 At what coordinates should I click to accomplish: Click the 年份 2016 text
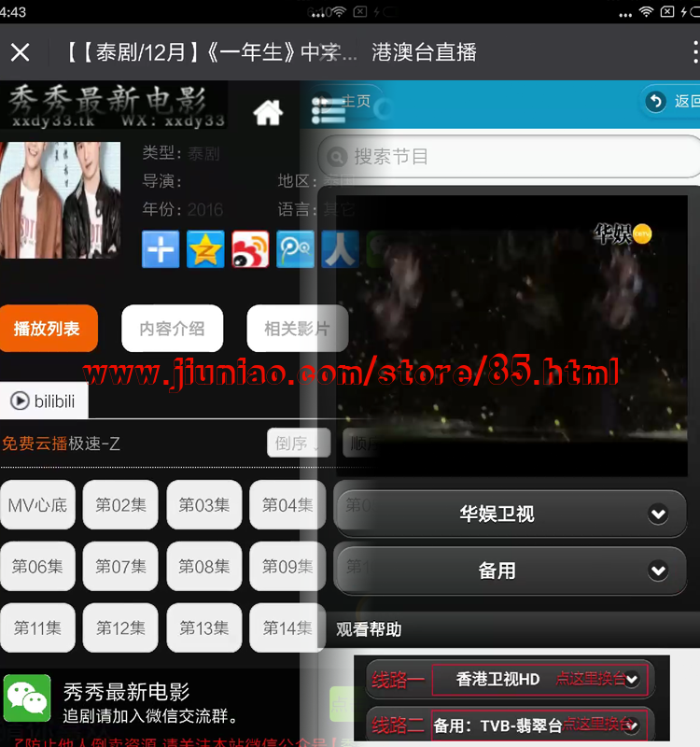tap(183, 209)
